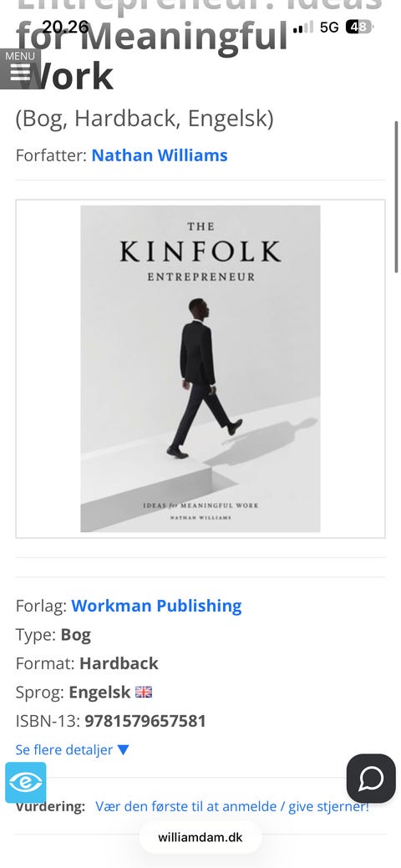401x868 pixels.
Task: Open the hamburger MENU button
Action: (x=20, y=69)
